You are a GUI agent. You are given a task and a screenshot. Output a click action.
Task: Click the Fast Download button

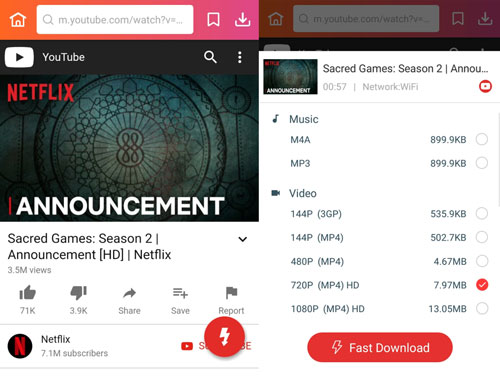coord(380,347)
